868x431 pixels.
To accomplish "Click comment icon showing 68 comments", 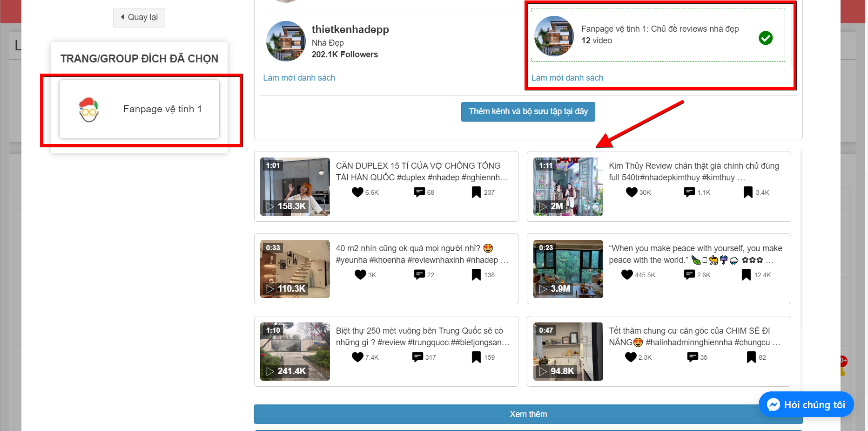I will click(419, 192).
